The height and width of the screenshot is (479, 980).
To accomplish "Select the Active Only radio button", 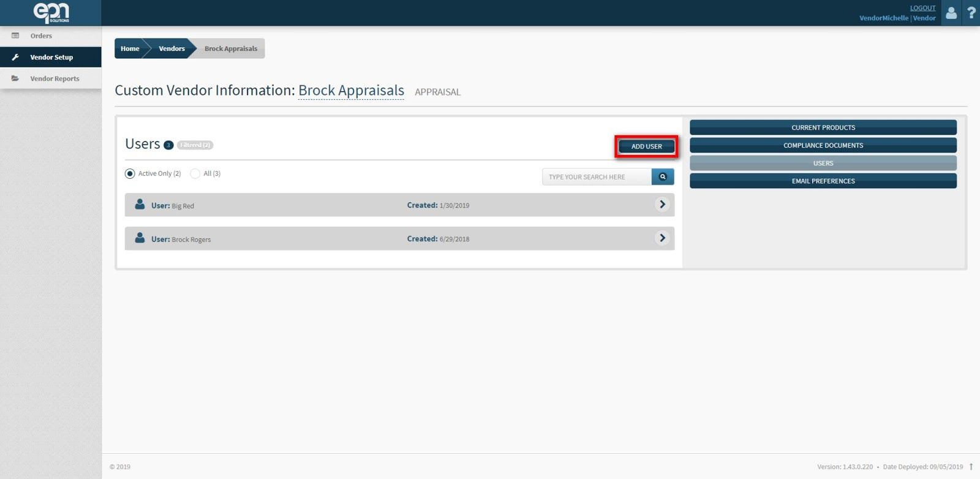I will pos(130,173).
